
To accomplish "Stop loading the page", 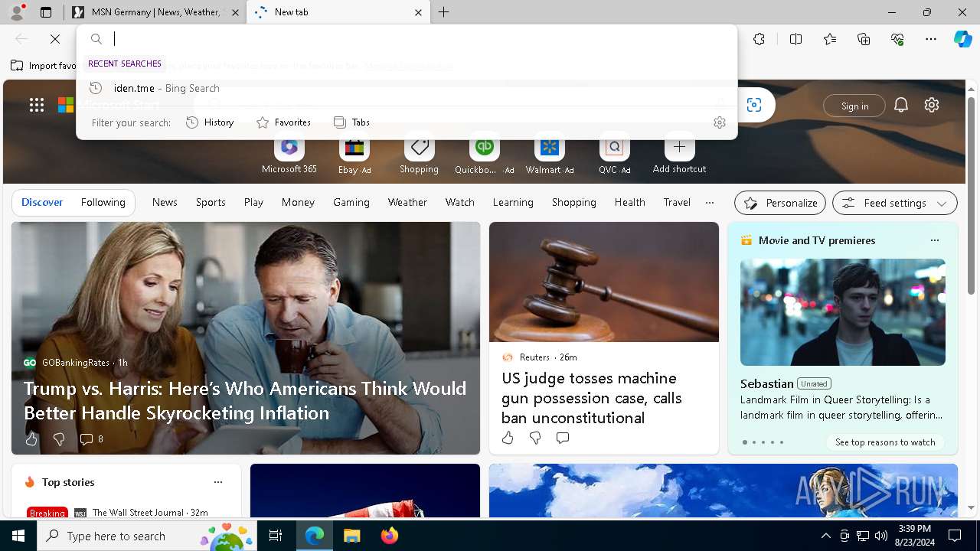I will (x=55, y=39).
